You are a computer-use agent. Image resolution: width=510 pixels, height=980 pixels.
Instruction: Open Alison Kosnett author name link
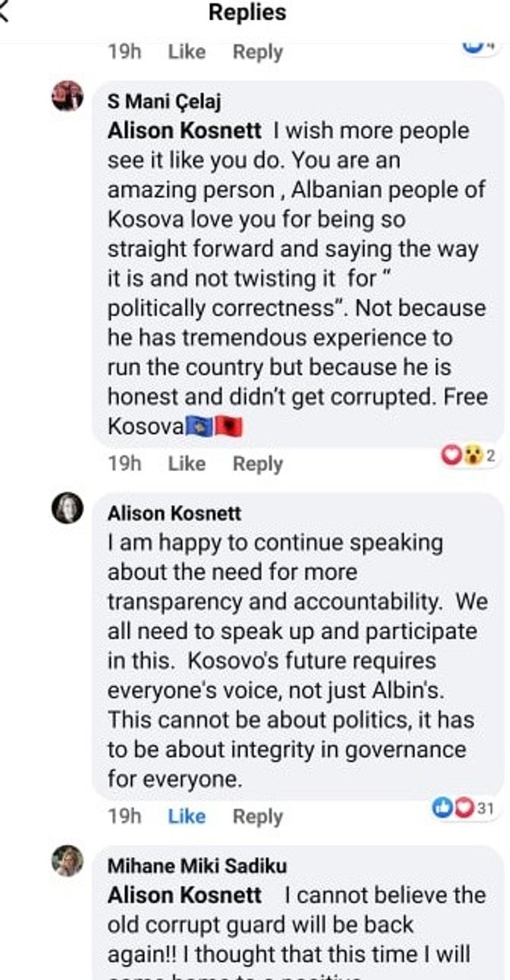click(174, 513)
